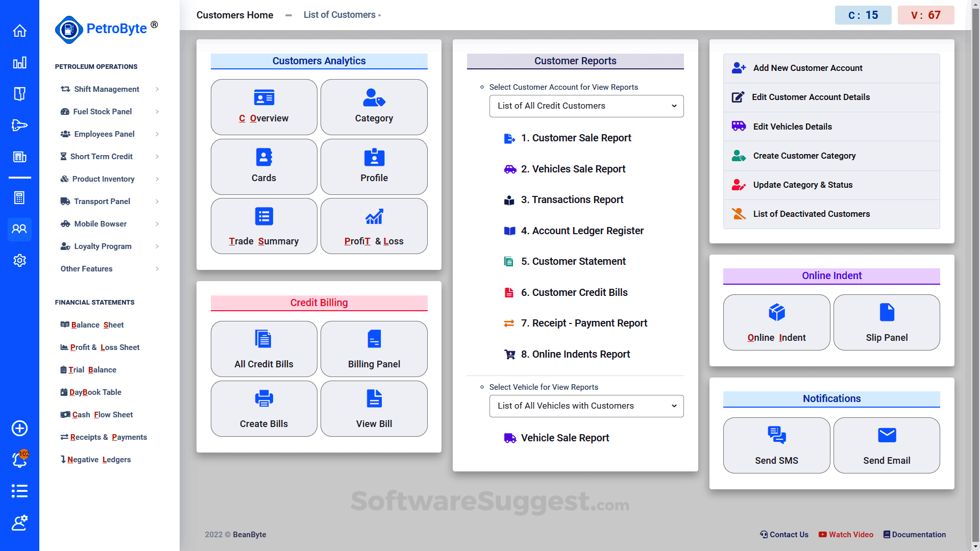
Task: Click the Watch Video footer link
Action: [846, 535]
